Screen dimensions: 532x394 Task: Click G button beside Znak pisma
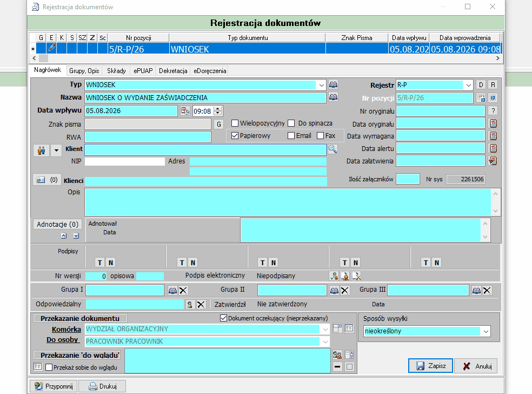tap(219, 124)
